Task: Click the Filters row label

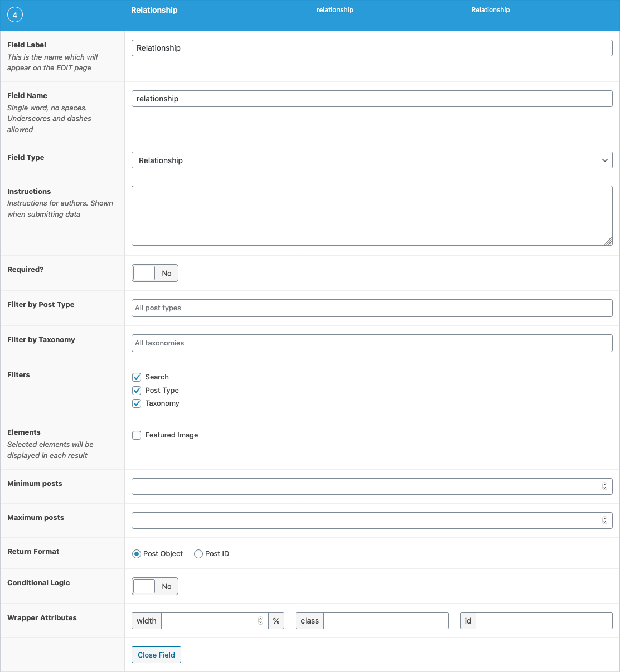Action: pyautogui.click(x=18, y=375)
